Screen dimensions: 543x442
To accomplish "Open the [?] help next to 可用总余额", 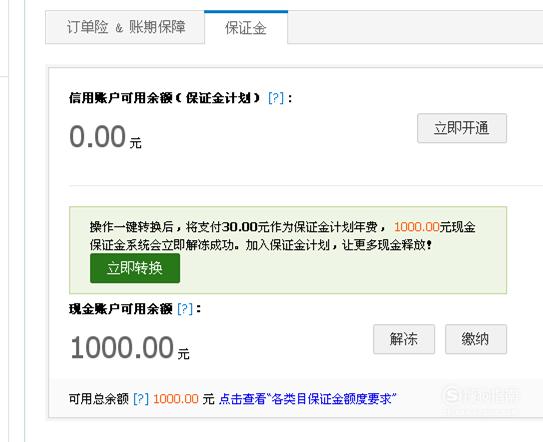I will click(x=141, y=399).
